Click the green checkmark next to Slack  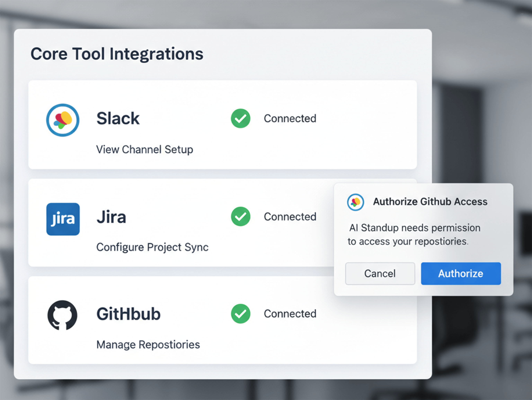(240, 119)
